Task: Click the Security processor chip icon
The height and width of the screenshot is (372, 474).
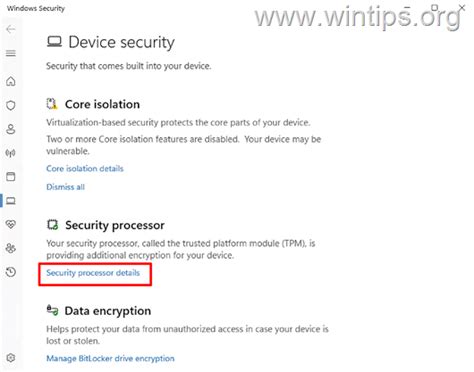Action: 52,225
